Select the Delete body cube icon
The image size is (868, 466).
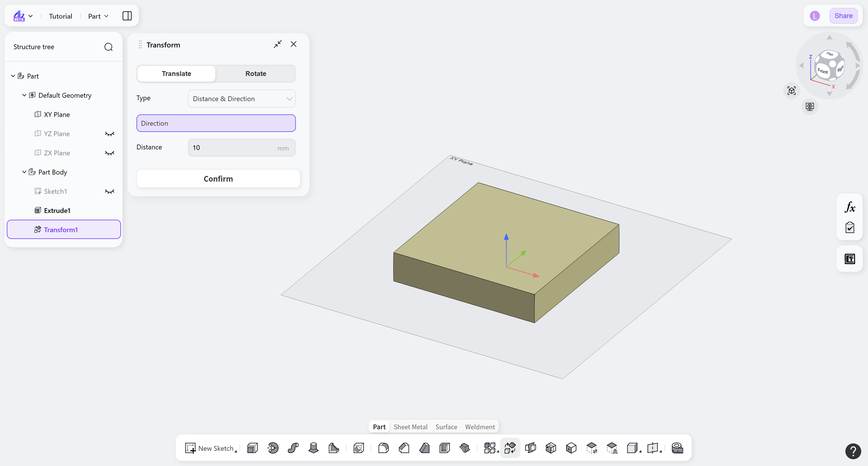point(571,448)
